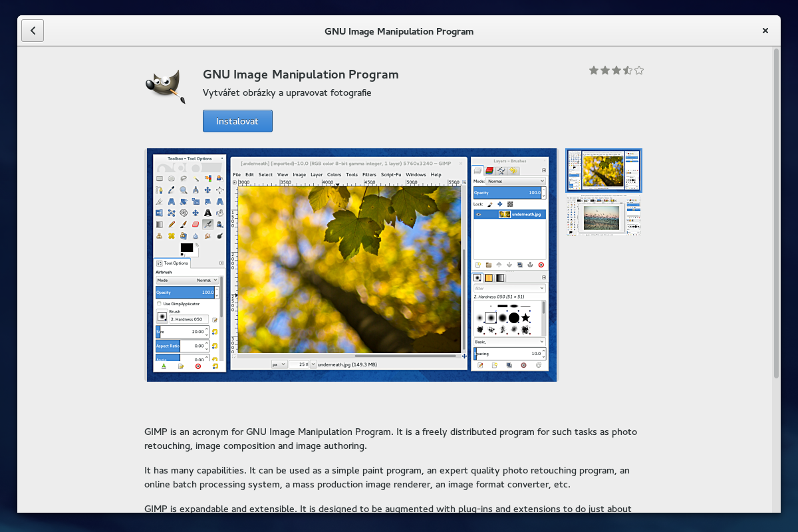Delete the layer using the red delete icon
The height and width of the screenshot is (532, 798).
pyautogui.click(x=541, y=265)
